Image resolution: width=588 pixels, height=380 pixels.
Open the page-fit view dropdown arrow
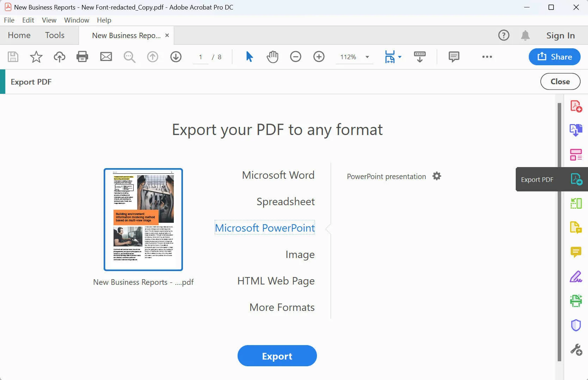pos(399,57)
